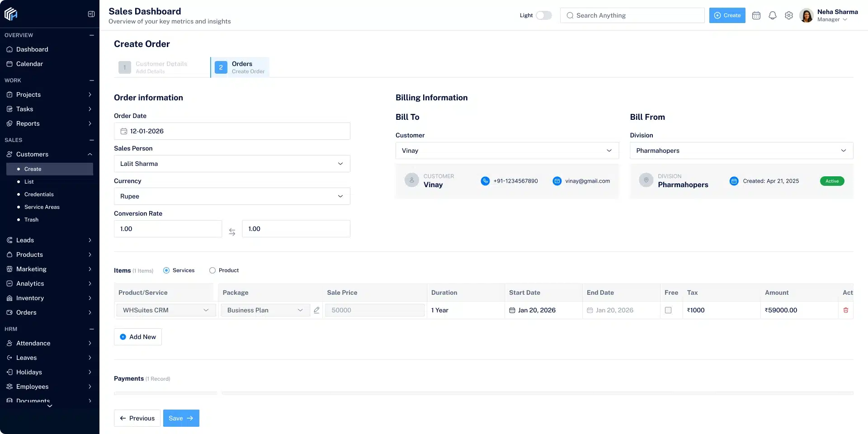Click Neha Sharma profile avatar

click(807, 15)
